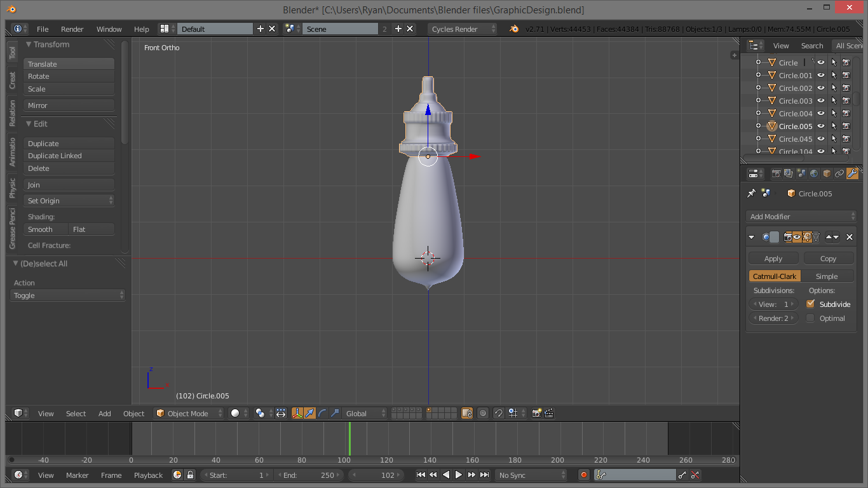868x488 pixels.
Task: Jump to next keyframe
Action: point(471,475)
